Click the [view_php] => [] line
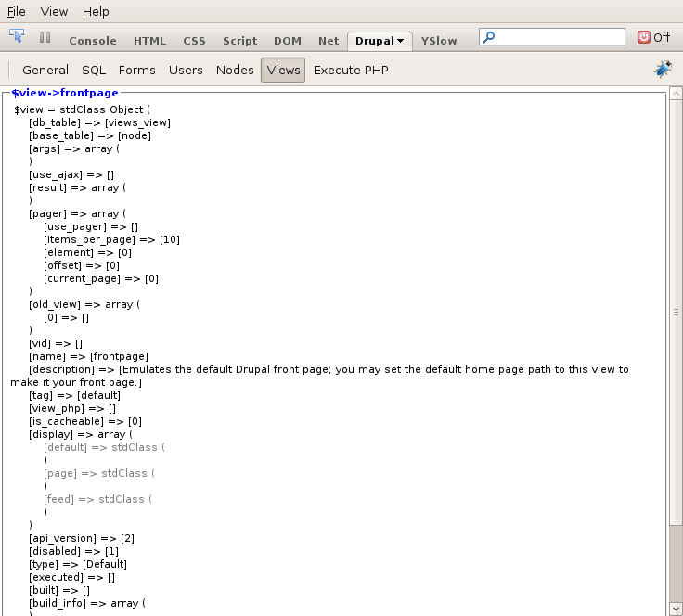The image size is (683, 616). pyautogui.click(x=72, y=409)
